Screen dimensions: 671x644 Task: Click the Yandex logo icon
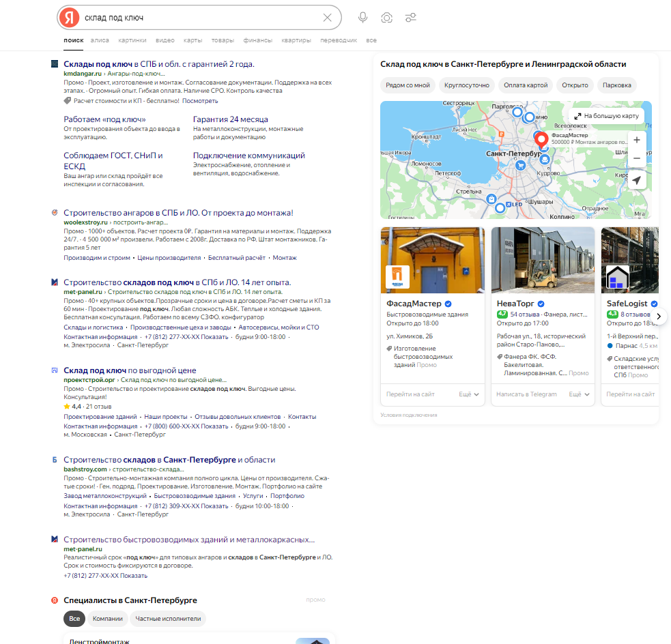tap(70, 18)
